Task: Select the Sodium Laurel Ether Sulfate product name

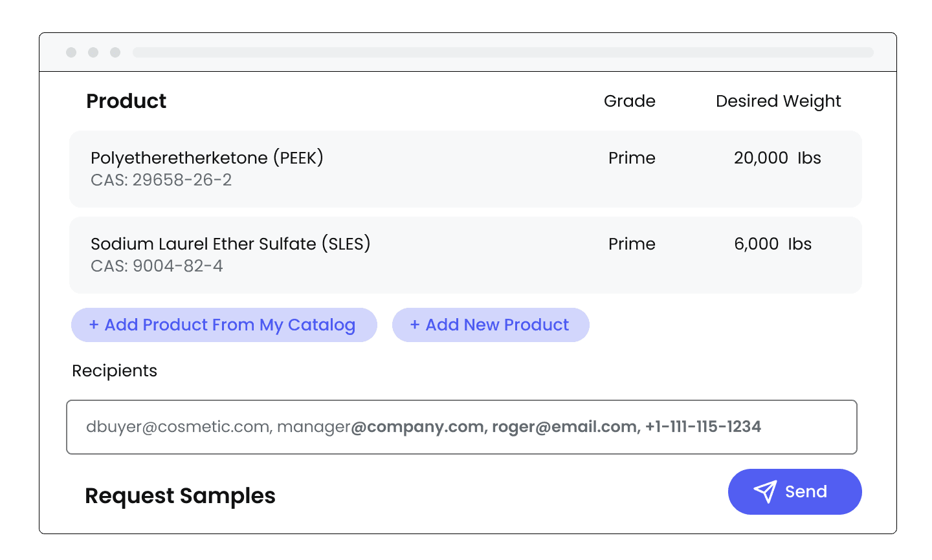Action: click(230, 244)
